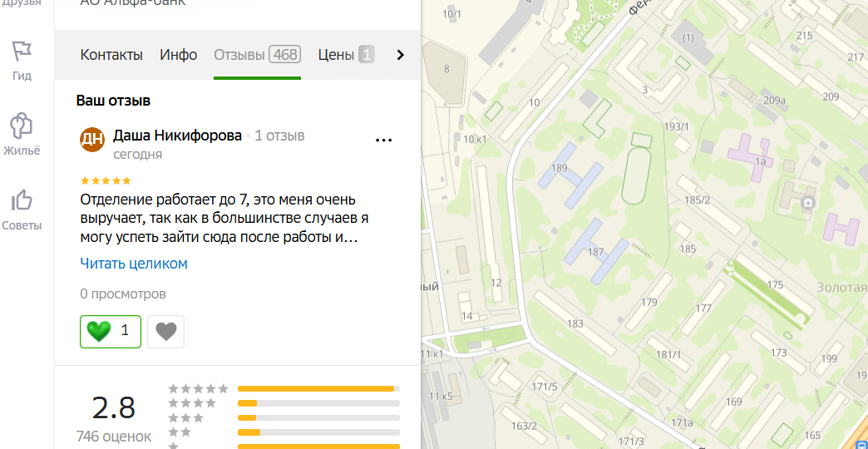
Task: Click the medical facility icon on map
Action: (x=809, y=203)
